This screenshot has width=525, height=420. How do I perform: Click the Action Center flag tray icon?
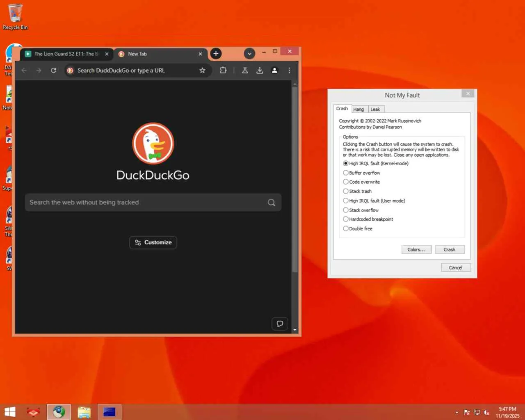pyautogui.click(x=467, y=413)
